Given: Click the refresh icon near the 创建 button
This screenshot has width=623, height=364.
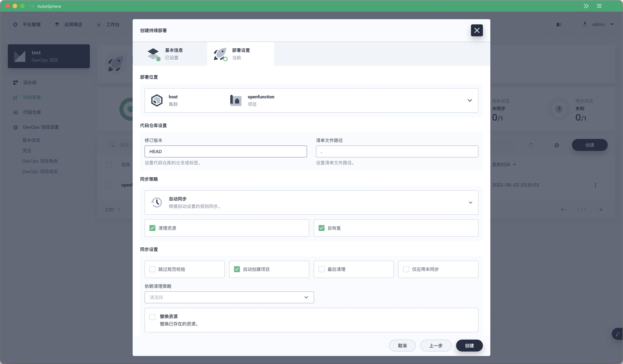Looking at the screenshot, I should (x=531, y=145).
